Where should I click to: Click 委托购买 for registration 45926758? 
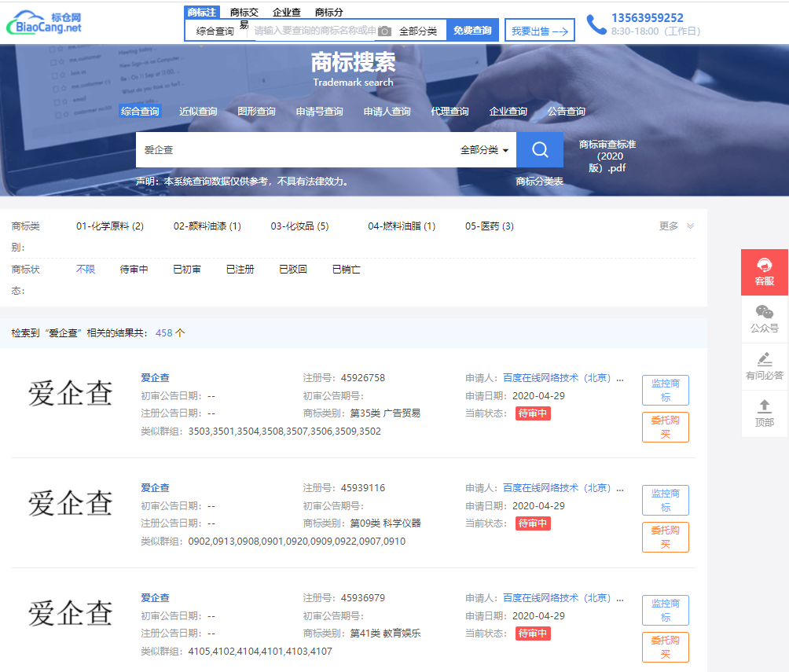coord(665,427)
